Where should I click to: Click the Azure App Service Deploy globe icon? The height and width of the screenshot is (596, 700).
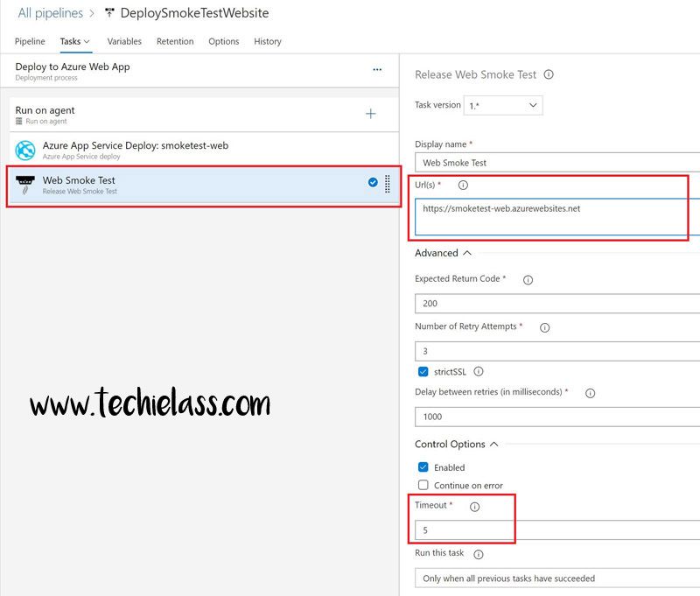pyautogui.click(x=25, y=150)
